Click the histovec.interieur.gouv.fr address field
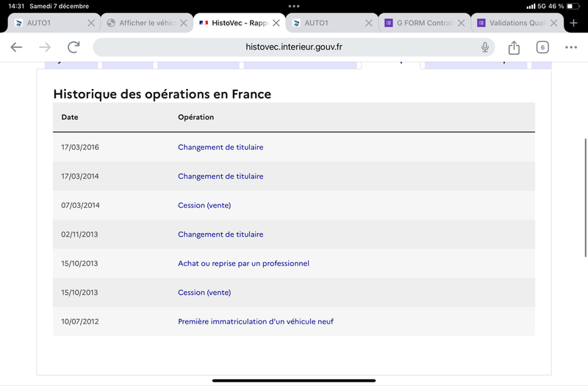Image resolution: width=588 pixels, height=386 pixels. pyautogui.click(x=293, y=47)
